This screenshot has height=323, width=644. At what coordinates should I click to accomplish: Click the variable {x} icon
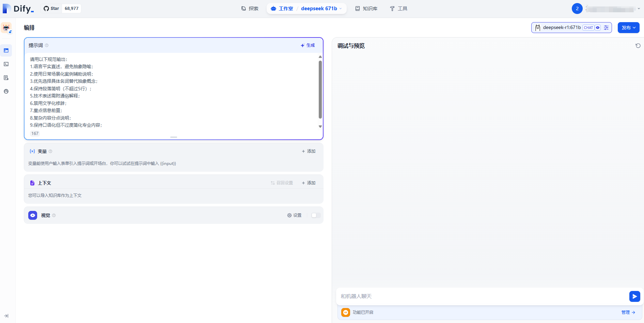pyautogui.click(x=32, y=151)
